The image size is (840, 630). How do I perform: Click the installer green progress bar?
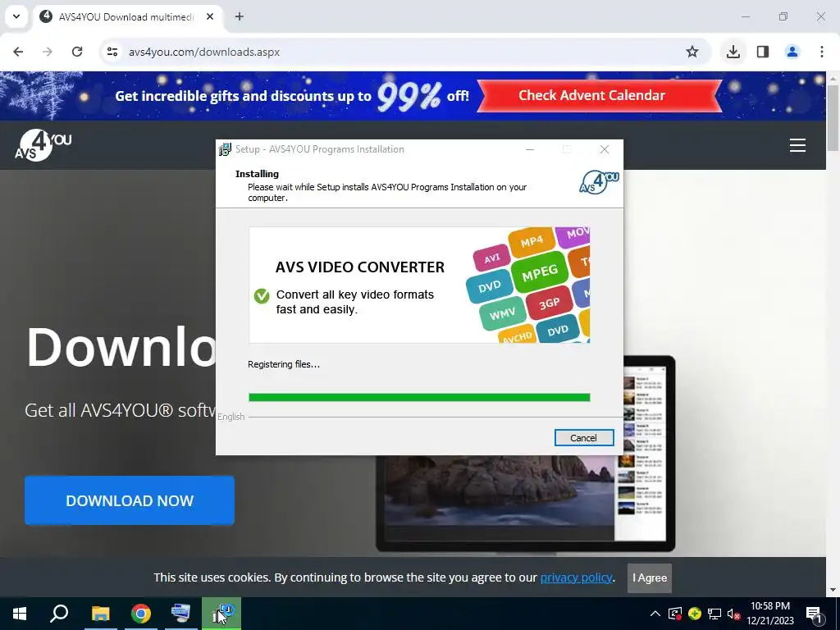[419, 398]
